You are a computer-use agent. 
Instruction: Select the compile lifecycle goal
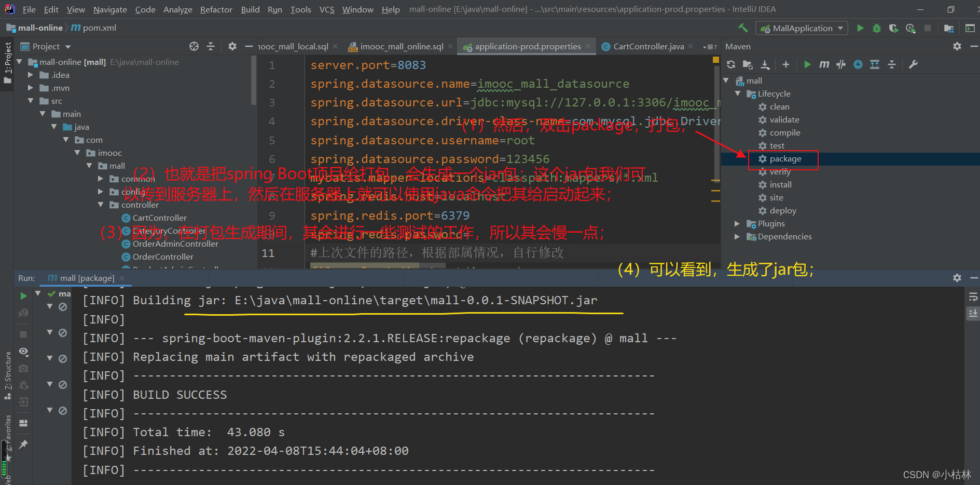pyautogui.click(x=784, y=133)
